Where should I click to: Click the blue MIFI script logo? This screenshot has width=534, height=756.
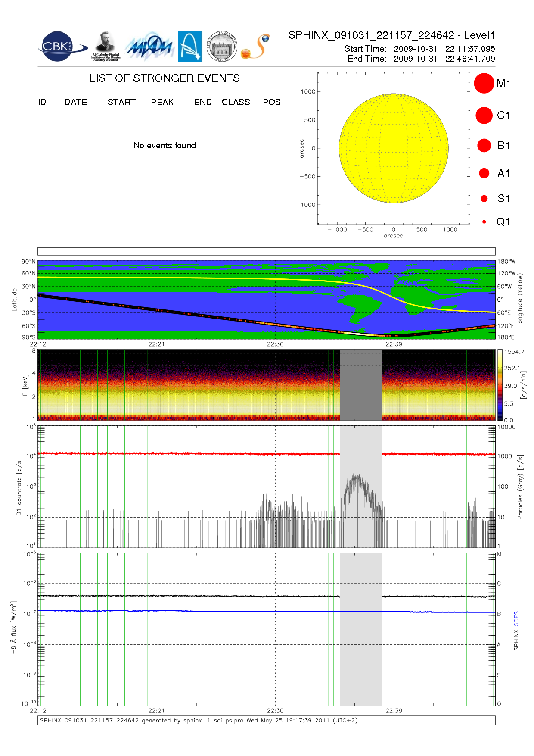click(149, 47)
